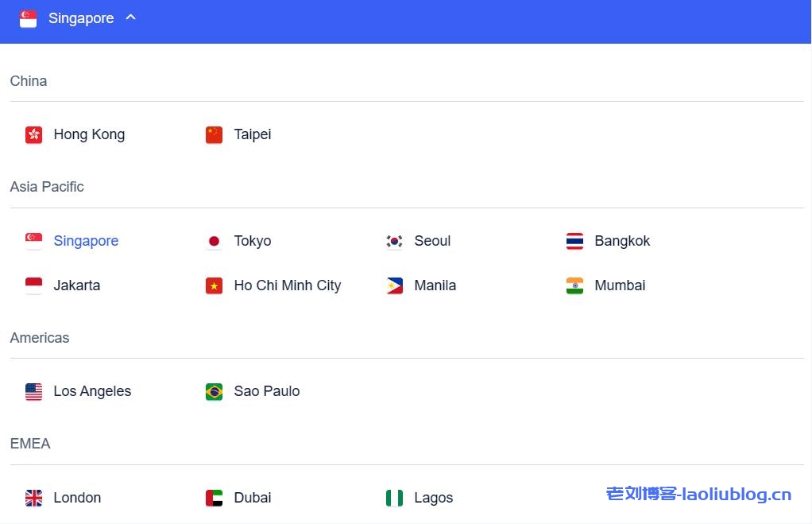
Task: Click the Thailand flag beside Bangkok
Action: point(574,241)
